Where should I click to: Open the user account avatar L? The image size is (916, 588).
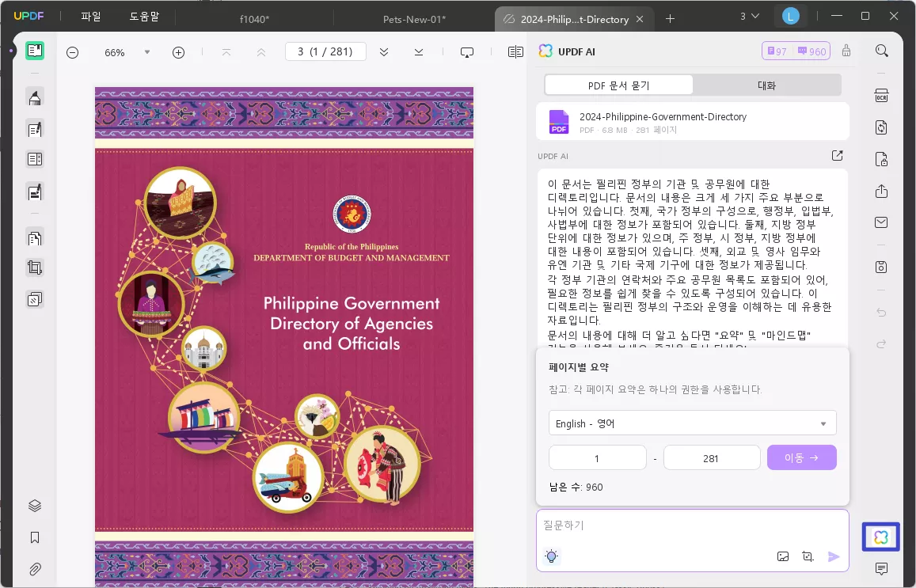coord(790,17)
